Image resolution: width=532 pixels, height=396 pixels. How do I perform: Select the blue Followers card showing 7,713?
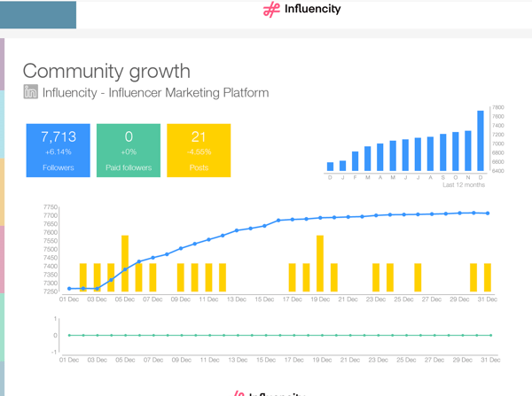(58, 150)
